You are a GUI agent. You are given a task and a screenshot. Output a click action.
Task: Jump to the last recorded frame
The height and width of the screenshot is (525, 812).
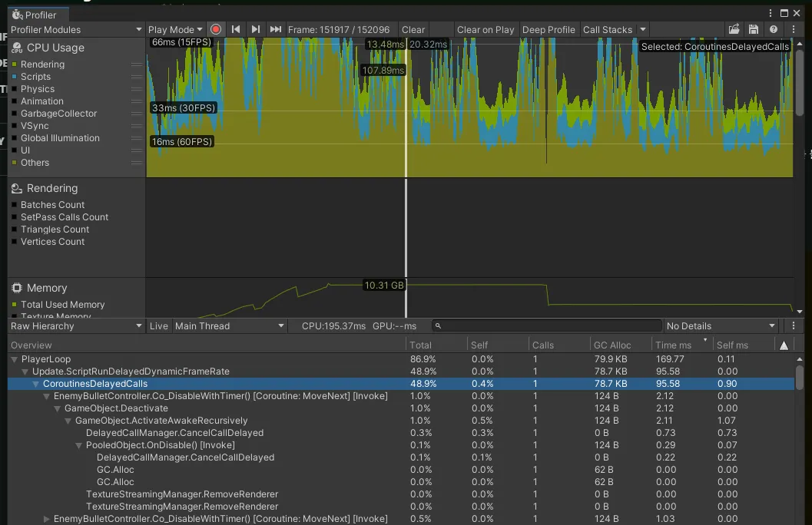[276, 29]
